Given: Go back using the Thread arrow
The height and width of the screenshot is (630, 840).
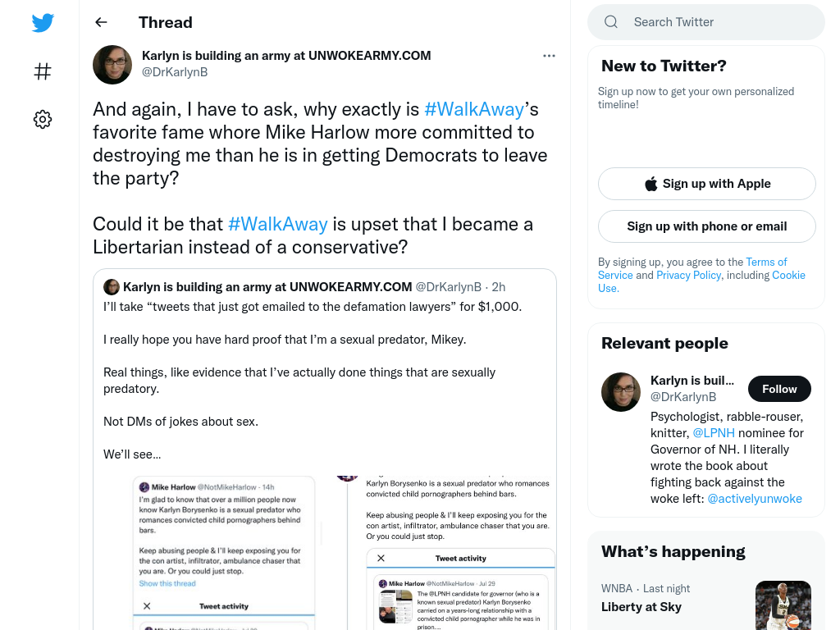Looking at the screenshot, I should point(101,22).
